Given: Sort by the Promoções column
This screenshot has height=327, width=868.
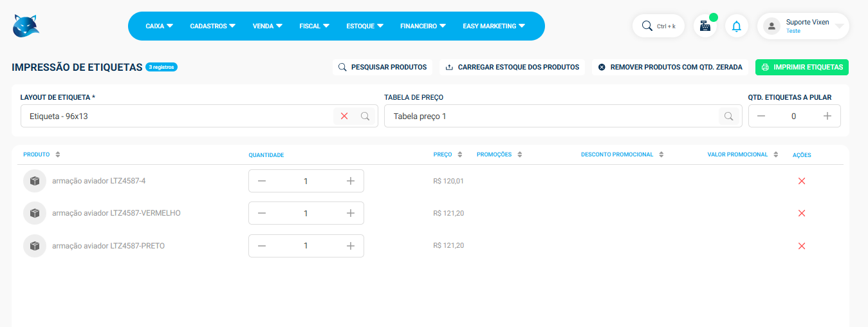Looking at the screenshot, I should [x=519, y=154].
